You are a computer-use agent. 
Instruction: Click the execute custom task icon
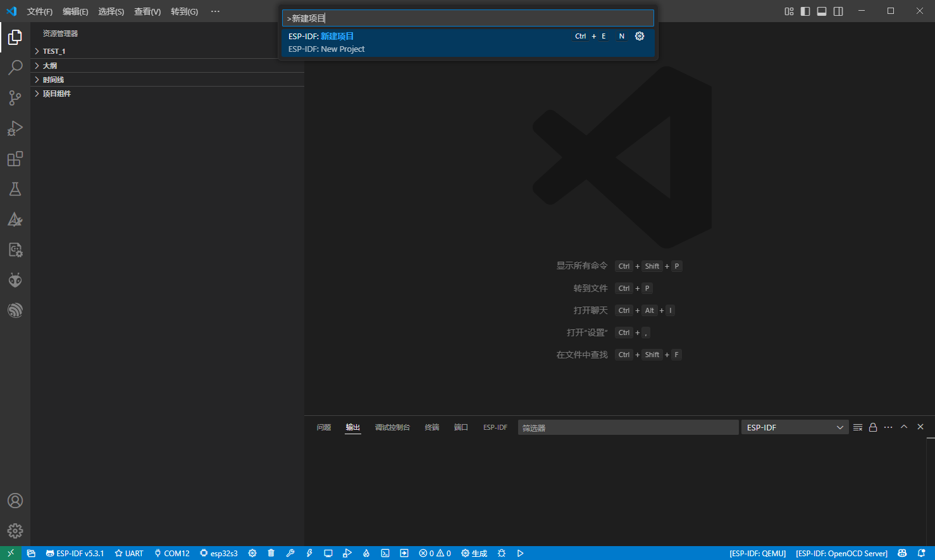tap(404, 553)
